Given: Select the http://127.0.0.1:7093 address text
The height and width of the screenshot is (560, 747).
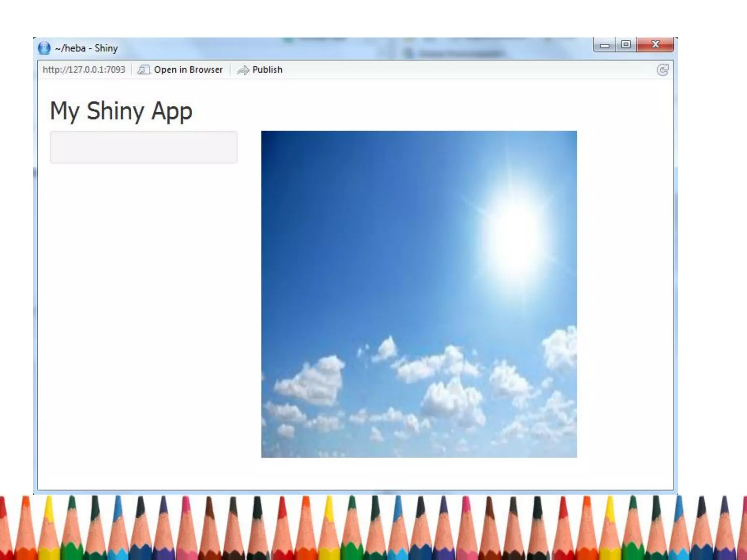Looking at the screenshot, I should [x=84, y=70].
